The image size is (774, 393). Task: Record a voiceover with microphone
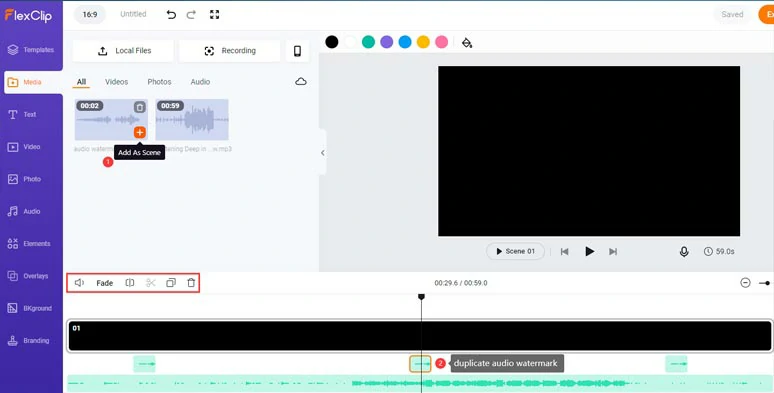684,252
